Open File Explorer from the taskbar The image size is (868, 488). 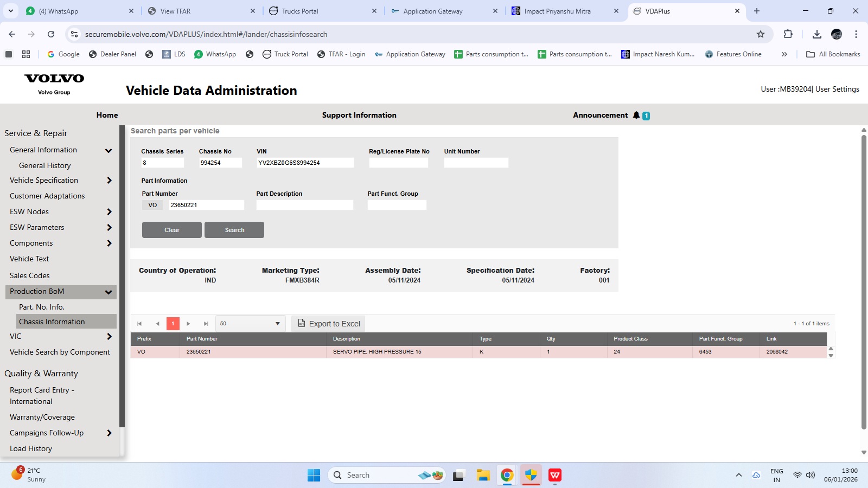[x=483, y=476]
